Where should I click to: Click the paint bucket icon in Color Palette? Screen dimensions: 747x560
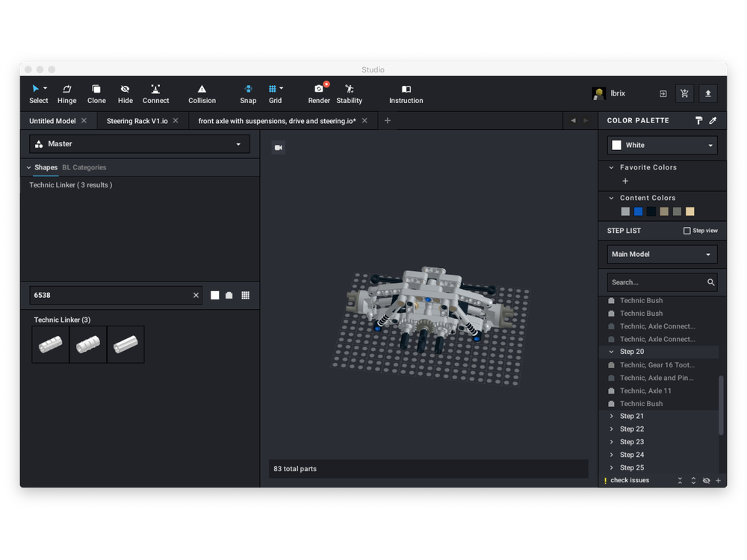pyautogui.click(x=699, y=120)
